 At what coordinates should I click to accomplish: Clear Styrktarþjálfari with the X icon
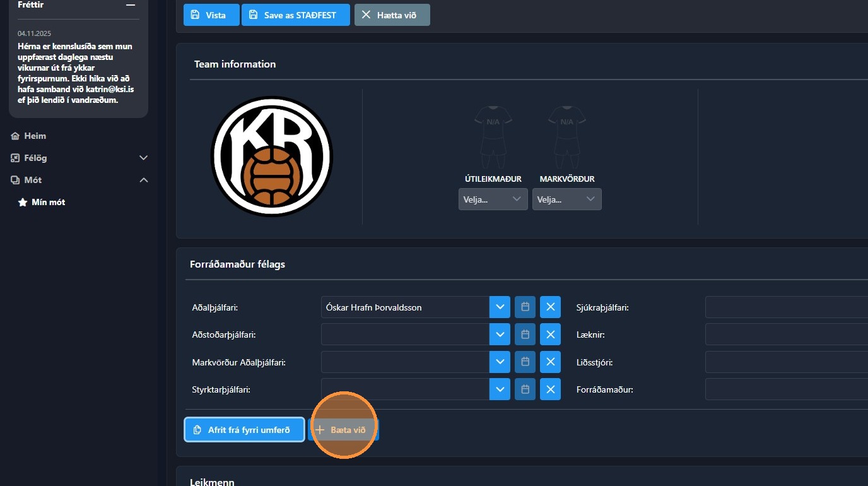tap(550, 389)
